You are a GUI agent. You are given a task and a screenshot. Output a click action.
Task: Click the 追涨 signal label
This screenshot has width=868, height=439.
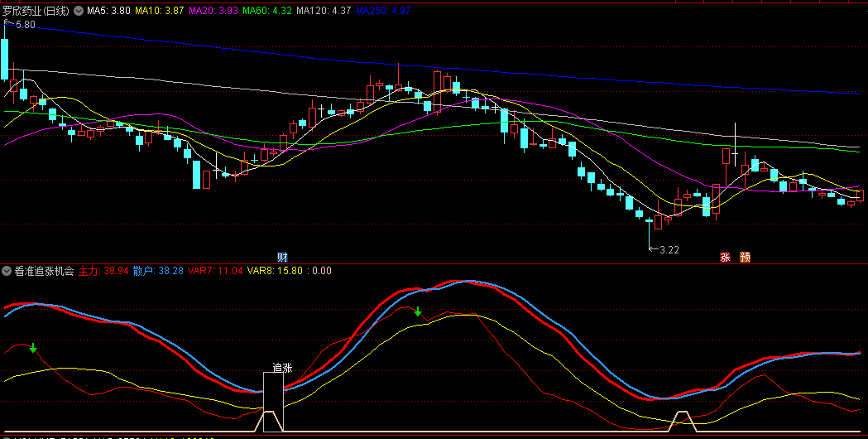click(282, 367)
